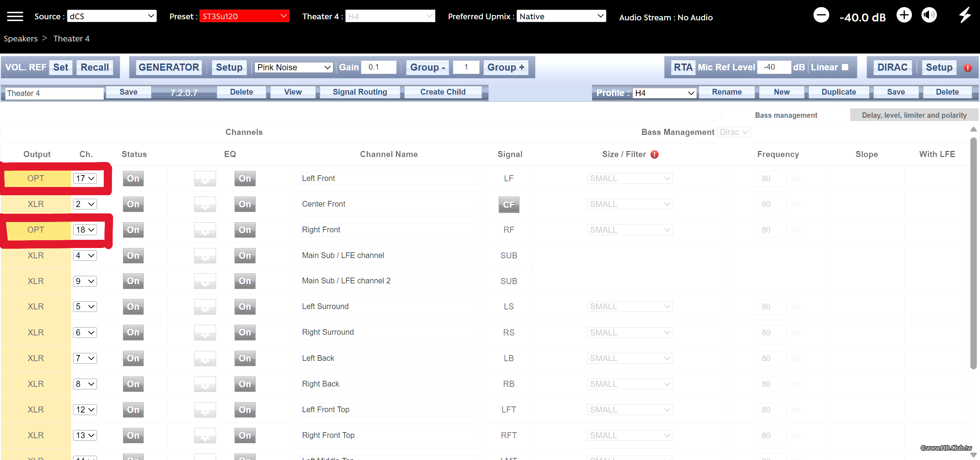Click the Generator Gain input field

point(378,67)
